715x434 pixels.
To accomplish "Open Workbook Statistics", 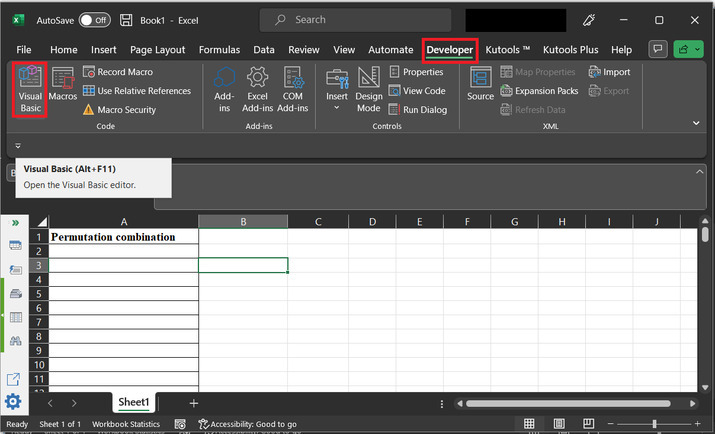I will (126, 424).
